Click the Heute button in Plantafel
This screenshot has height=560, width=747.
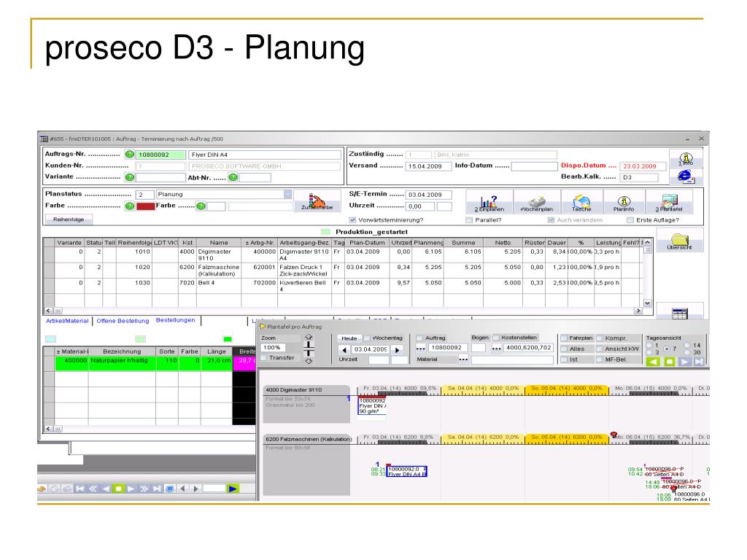point(349,338)
